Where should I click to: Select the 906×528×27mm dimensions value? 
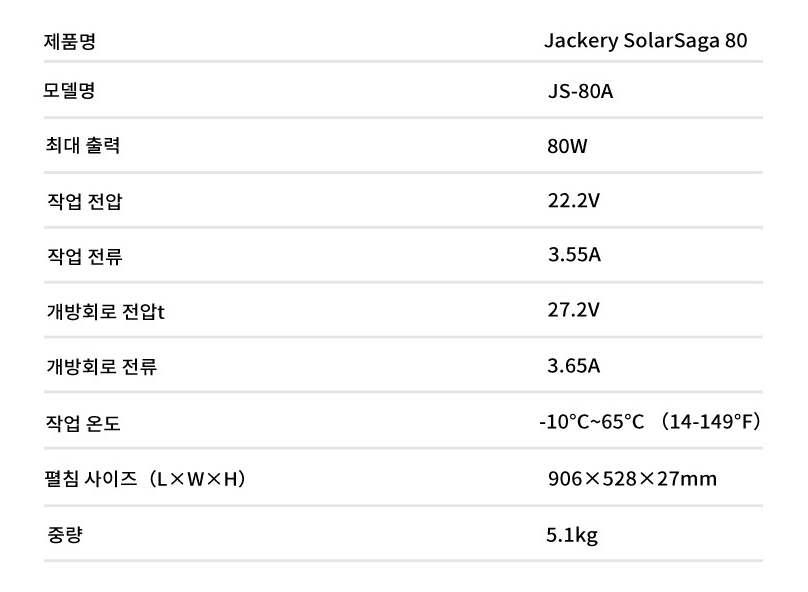click(x=632, y=478)
